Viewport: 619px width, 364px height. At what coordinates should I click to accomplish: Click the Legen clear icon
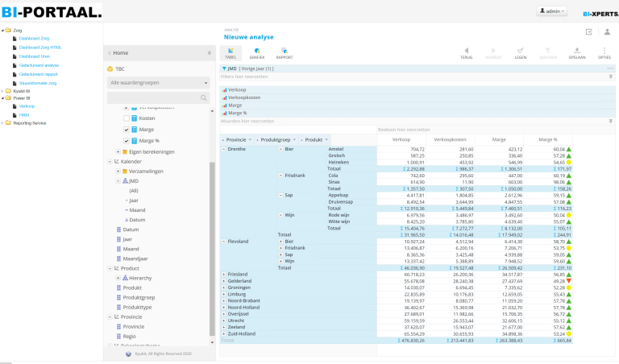pyautogui.click(x=521, y=52)
